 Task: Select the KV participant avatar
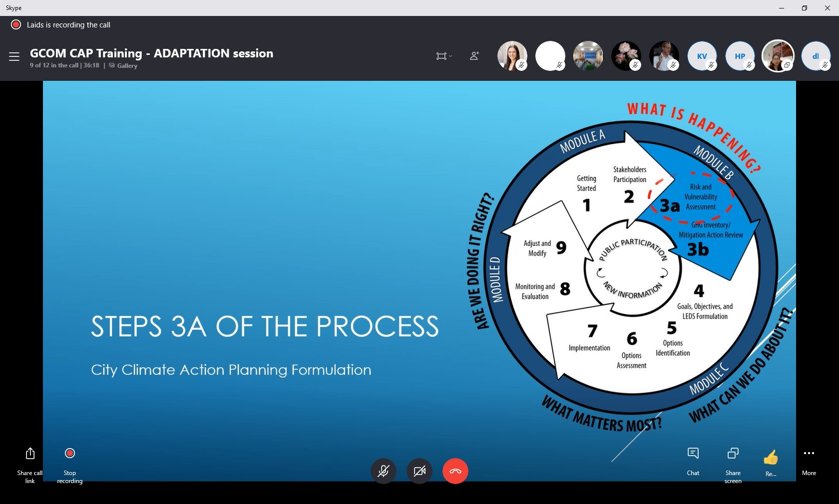[x=702, y=56]
